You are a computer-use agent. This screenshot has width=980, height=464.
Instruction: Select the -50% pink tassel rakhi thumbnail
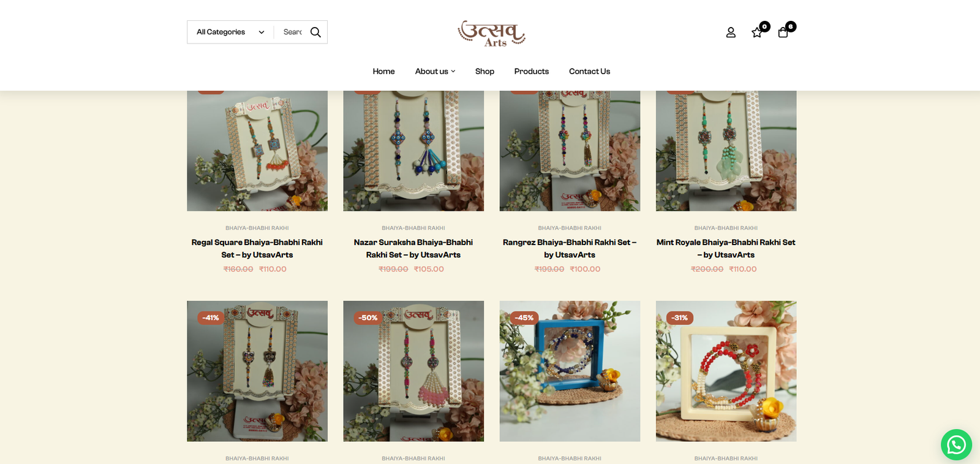point(413,371)
